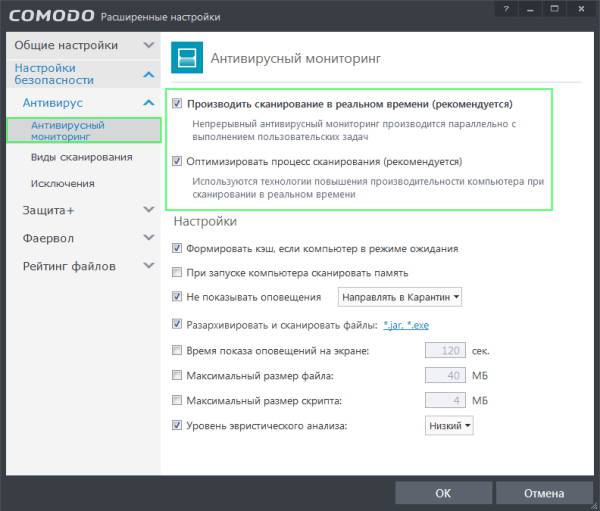Viewport: 600px width, 511px height.
Task: Select the 'Фаервол' sidebar item
Action: [48, 238]
